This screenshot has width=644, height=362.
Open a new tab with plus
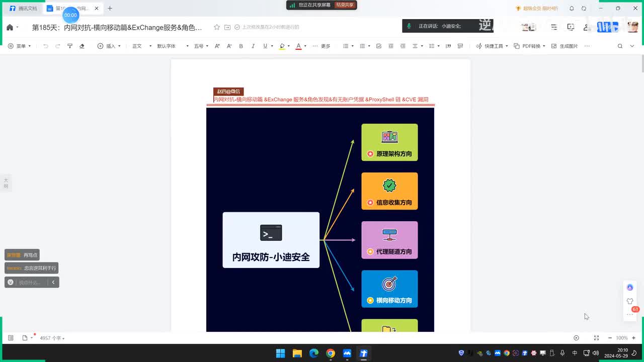[110, 8]
